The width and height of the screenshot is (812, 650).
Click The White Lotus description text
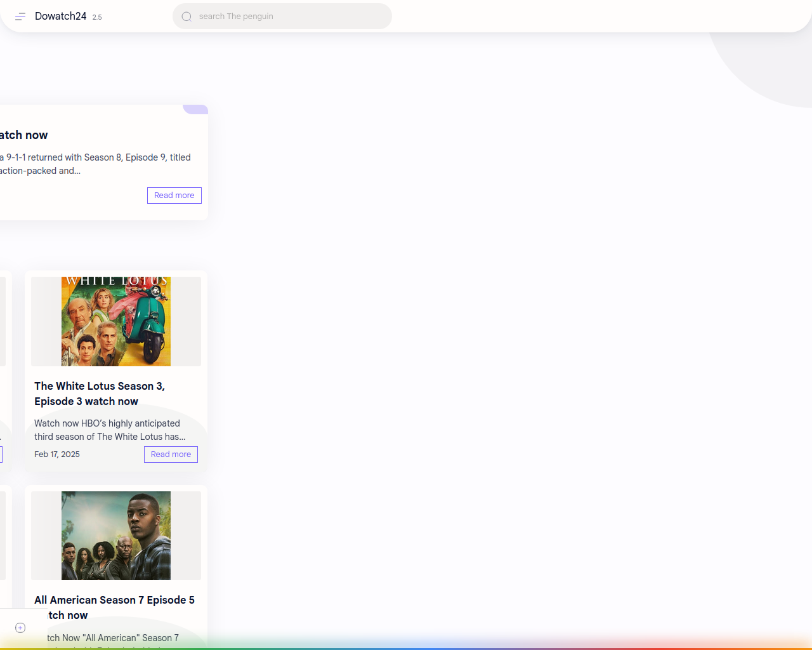pyautogui.click(x=109, y=430)
